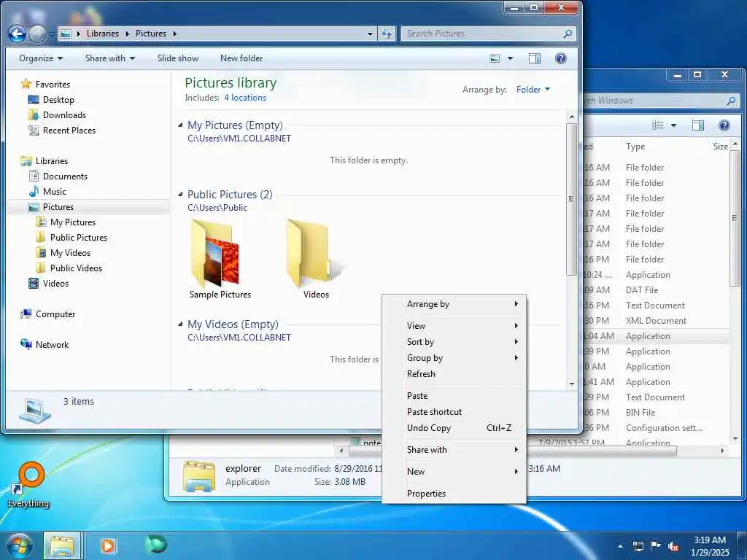Click Libraries in the address breadcrumb
Screen dimensions: 747x560
(102, 34)
